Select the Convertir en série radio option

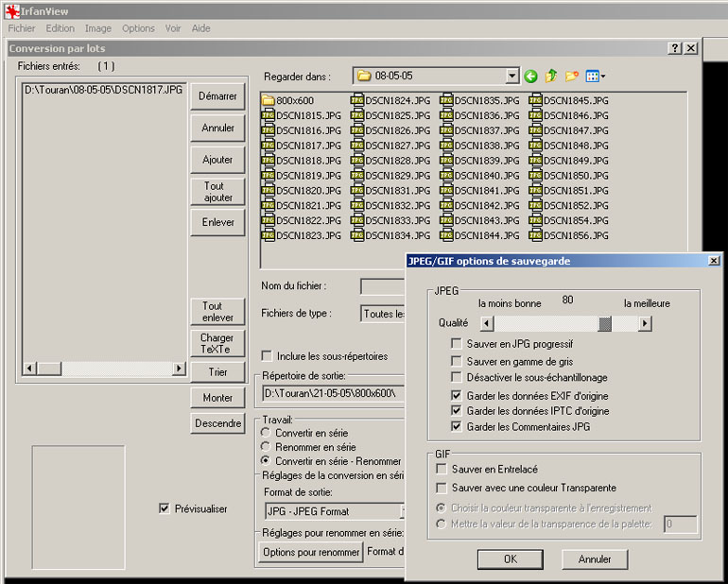[266, 433]
